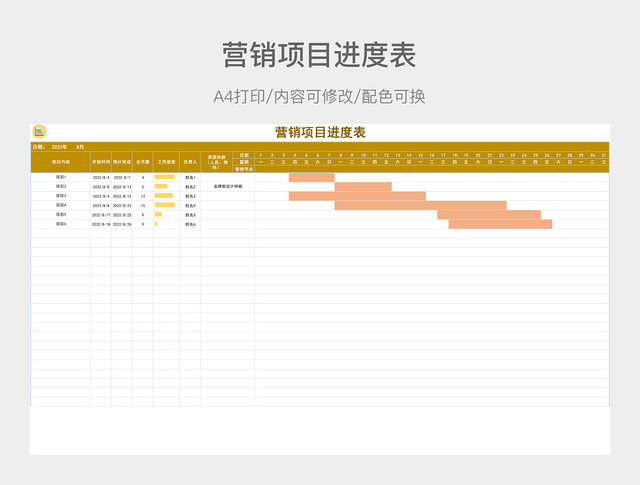Click the 姓名1 owner cell
Viewport: 640px width, 485px height.
click(190, 178)
